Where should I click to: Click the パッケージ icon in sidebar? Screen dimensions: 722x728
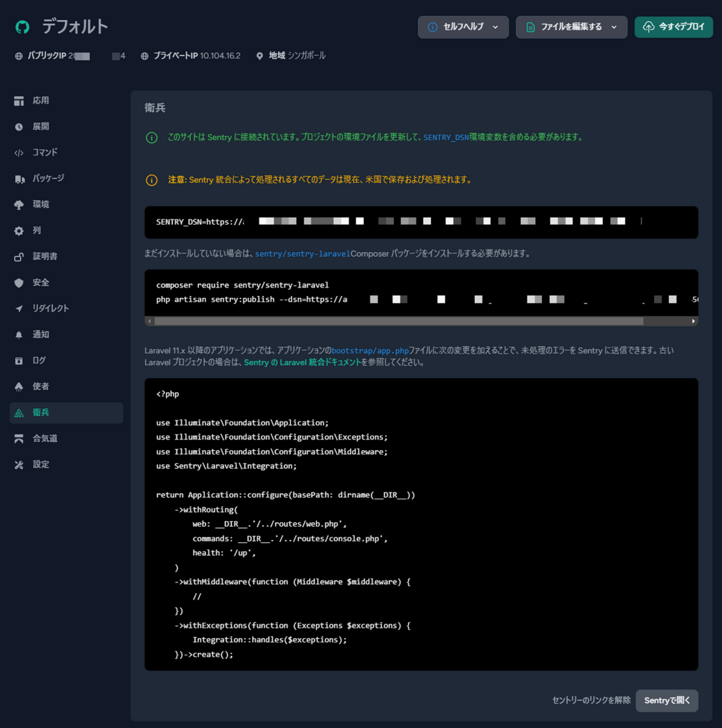pos(19,179)
